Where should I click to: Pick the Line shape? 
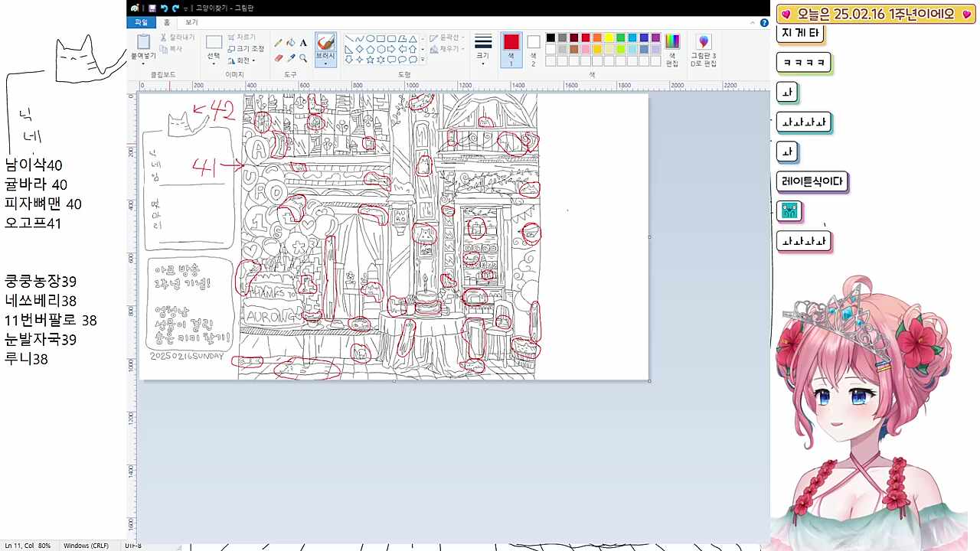pyautogui.click(x=349, y=38)
